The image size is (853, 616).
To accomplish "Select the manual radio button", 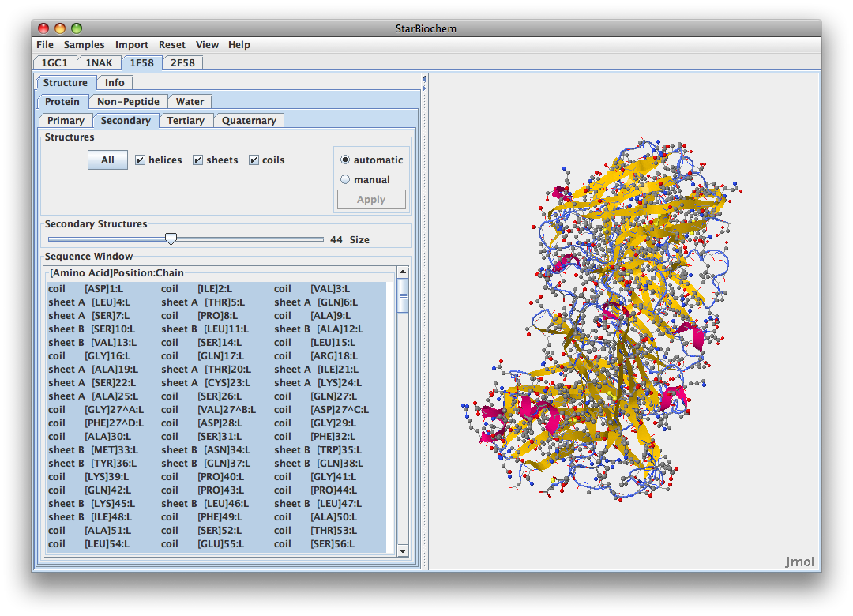I will pyautogui.click(x=345, y=180).
